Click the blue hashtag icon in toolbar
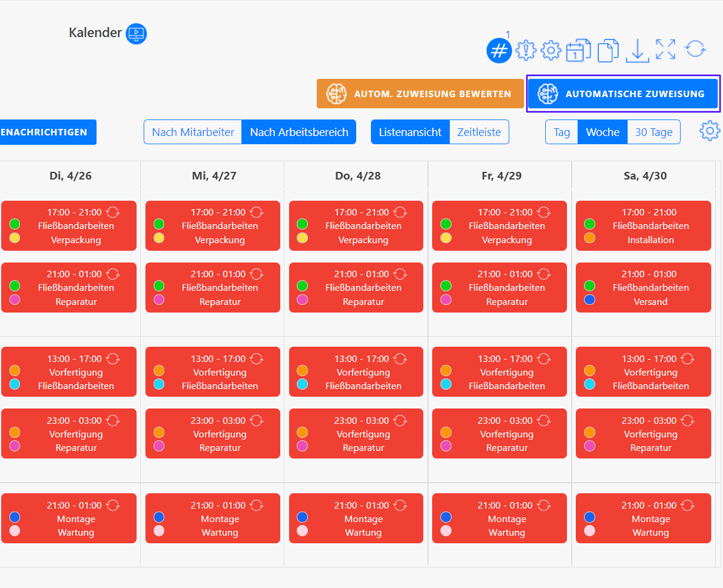This screenshot has width=723, height=588. click(x=499, y=51)
